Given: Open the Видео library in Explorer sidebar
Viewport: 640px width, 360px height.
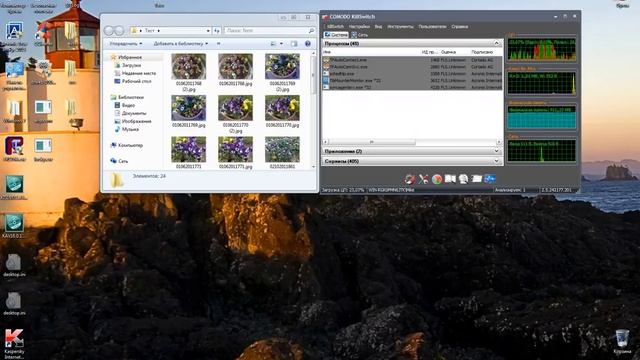Looking at the screenshot, I should coord(125,105).
